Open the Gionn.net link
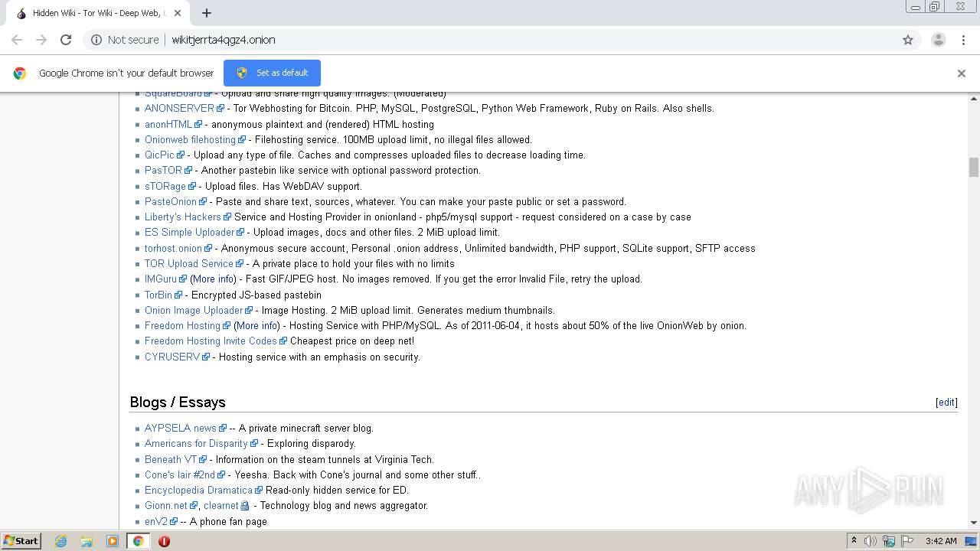This screenshot has height=551, width=980. click(166, 505)
